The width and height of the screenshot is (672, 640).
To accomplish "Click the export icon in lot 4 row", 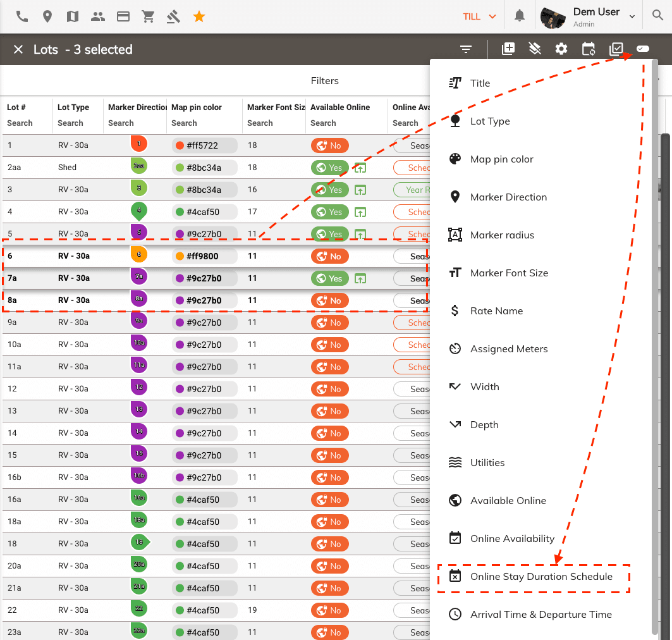I will click(360, 212).
